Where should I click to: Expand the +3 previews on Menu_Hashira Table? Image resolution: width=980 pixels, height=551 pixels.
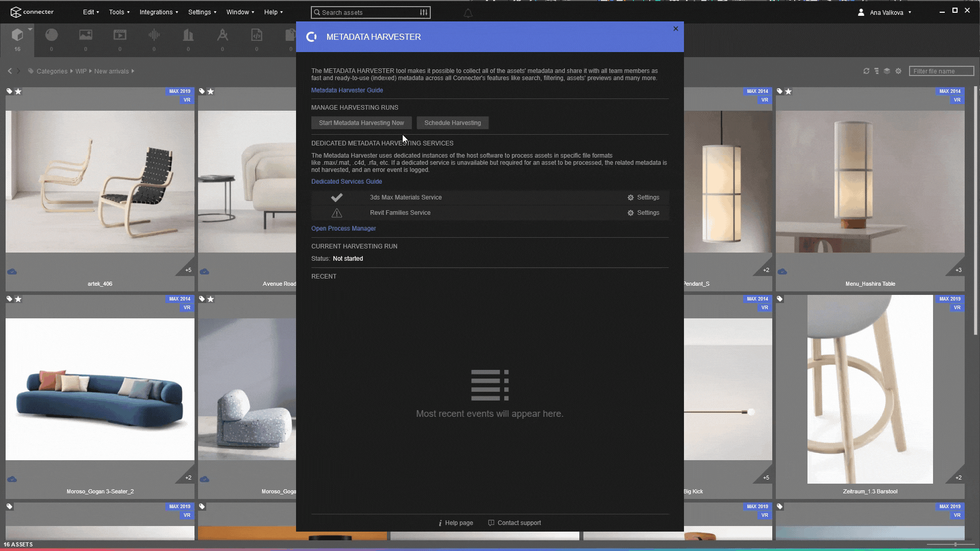(958, 270)
